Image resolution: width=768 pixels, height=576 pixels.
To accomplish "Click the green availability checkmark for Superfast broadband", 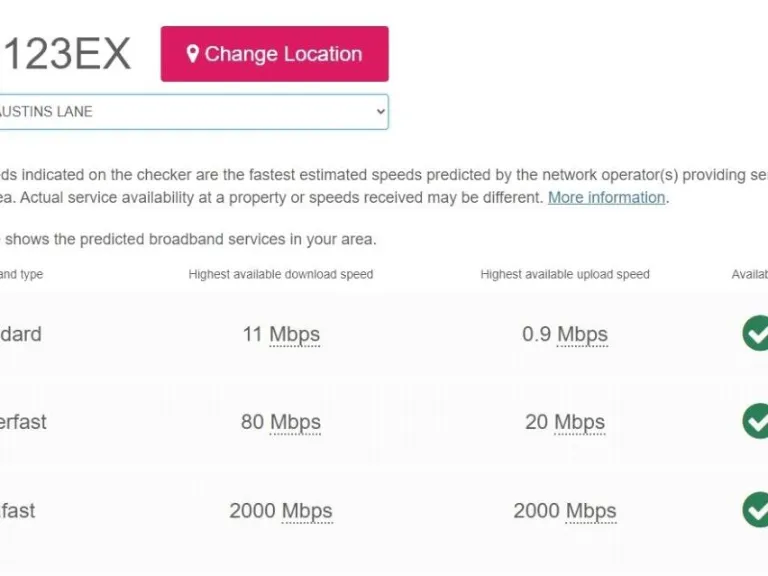I will pos(757,421).
